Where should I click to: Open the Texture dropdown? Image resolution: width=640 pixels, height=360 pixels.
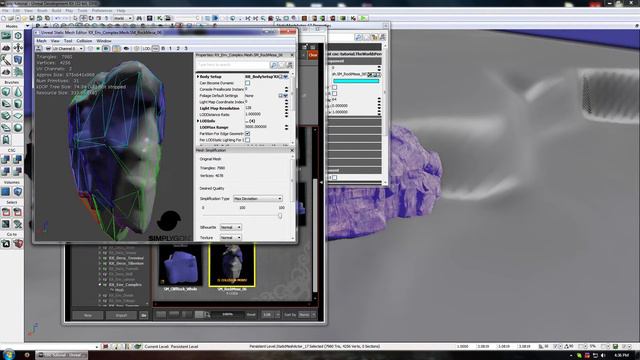click(x=231, y=238)
